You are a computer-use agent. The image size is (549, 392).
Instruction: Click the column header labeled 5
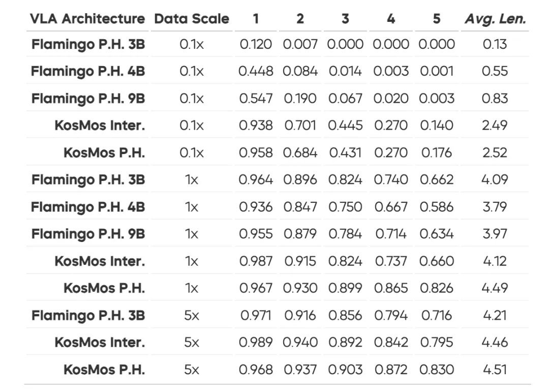436,19
